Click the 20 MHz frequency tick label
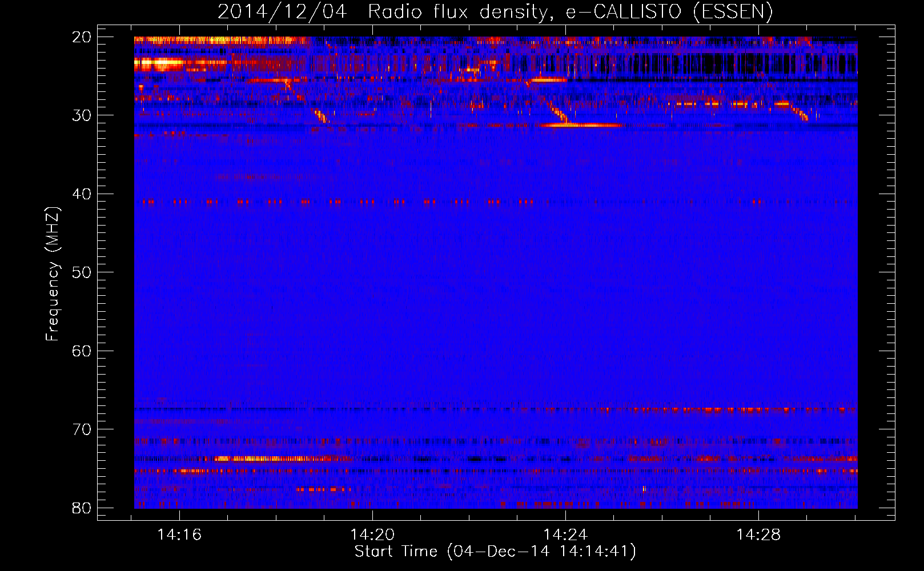 tap(82, 37)
